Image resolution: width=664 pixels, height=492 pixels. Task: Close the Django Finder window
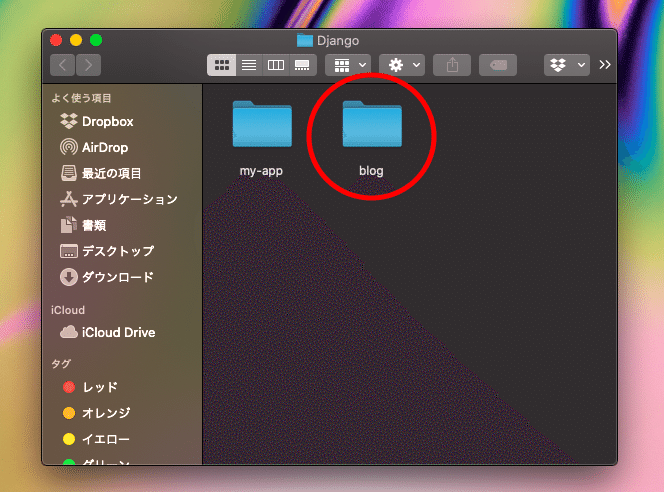56,40
